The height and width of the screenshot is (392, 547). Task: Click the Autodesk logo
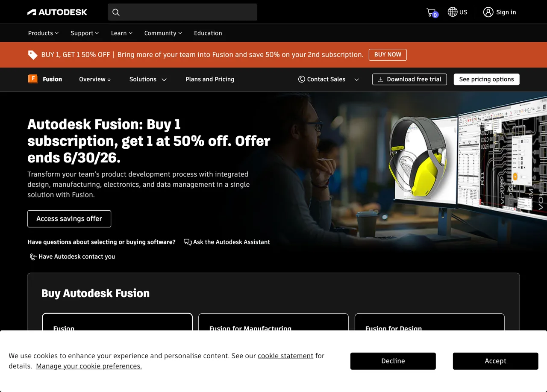pyautogui.click(x=57, y=12)
